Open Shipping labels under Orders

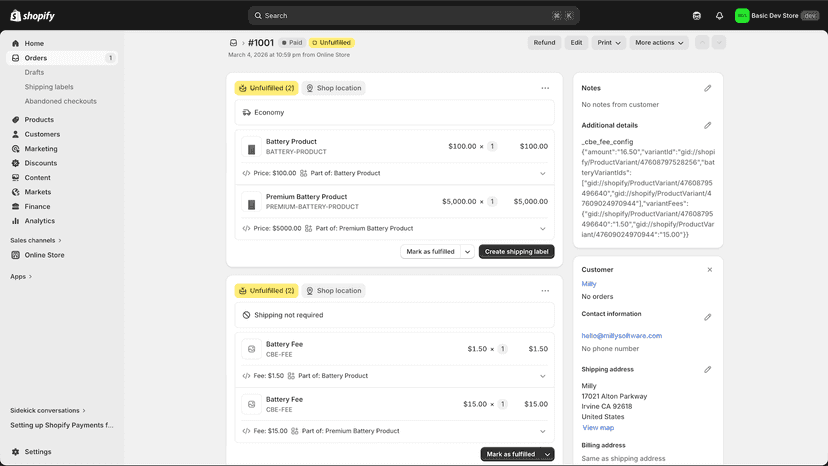pyautogui.click(x=49, y=87)
